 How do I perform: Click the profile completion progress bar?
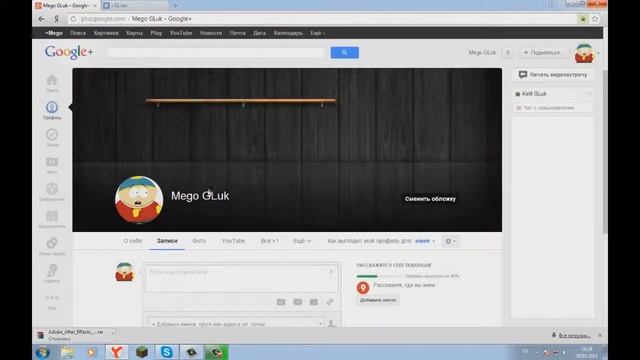380,276
